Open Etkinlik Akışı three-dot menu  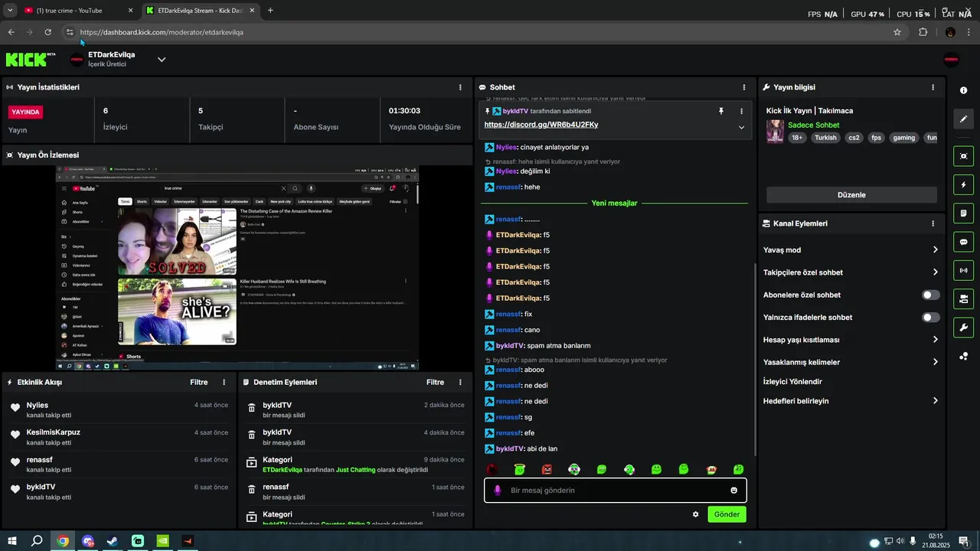(x=224, y=382)
